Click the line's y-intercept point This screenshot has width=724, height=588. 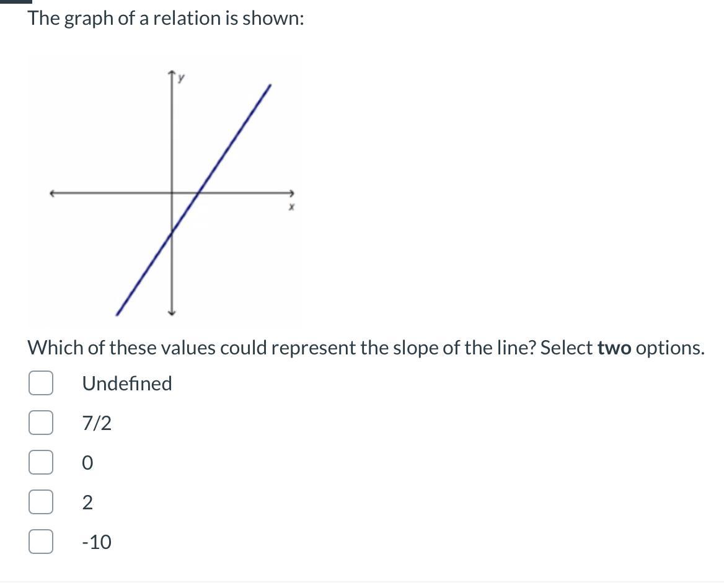[172, 231]
